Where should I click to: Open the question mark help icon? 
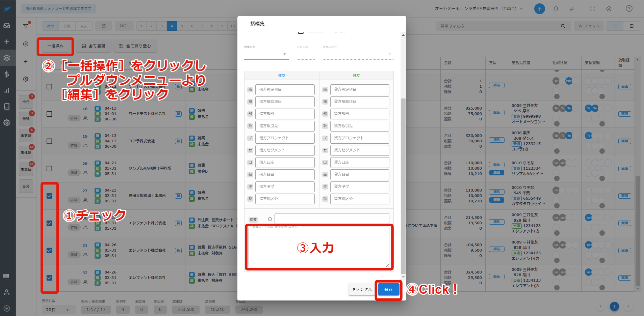tap(629, 9)
